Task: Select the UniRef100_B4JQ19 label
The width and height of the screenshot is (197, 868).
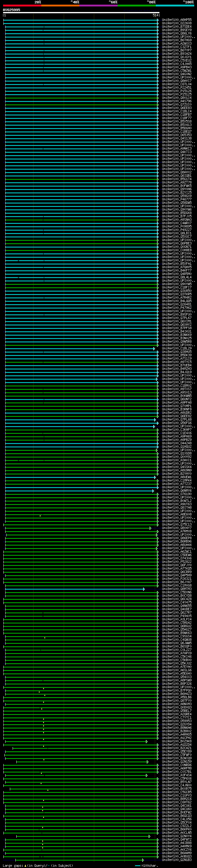Action: point(177,372)
